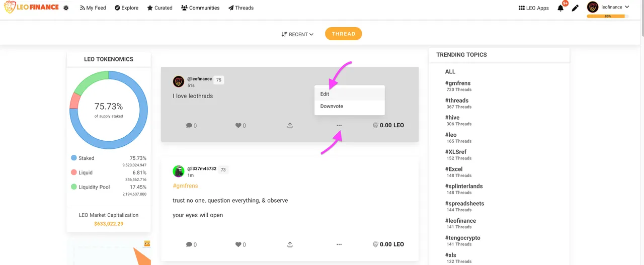
Task: Open the LEO Apps grid menu
Action: (x=533, y=8)
